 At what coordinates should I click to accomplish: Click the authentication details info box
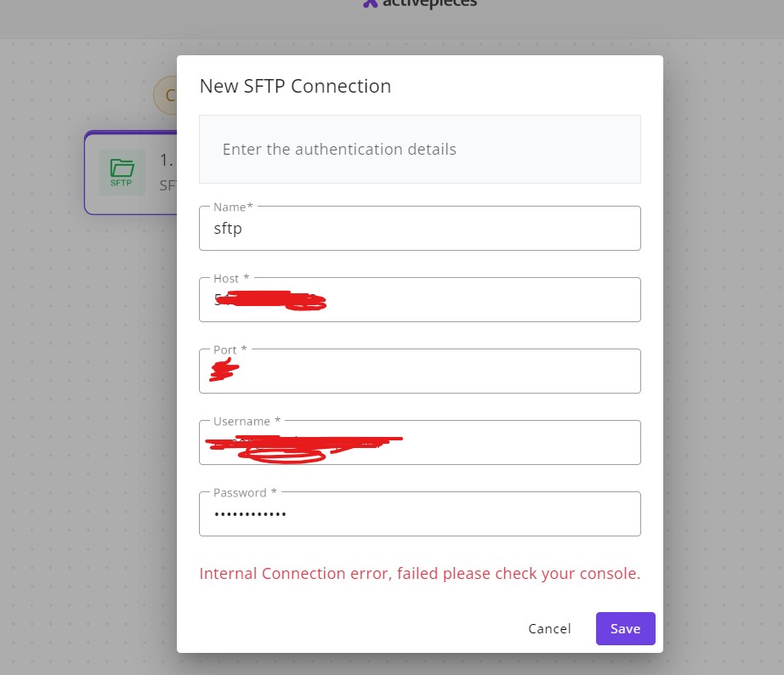419,150
